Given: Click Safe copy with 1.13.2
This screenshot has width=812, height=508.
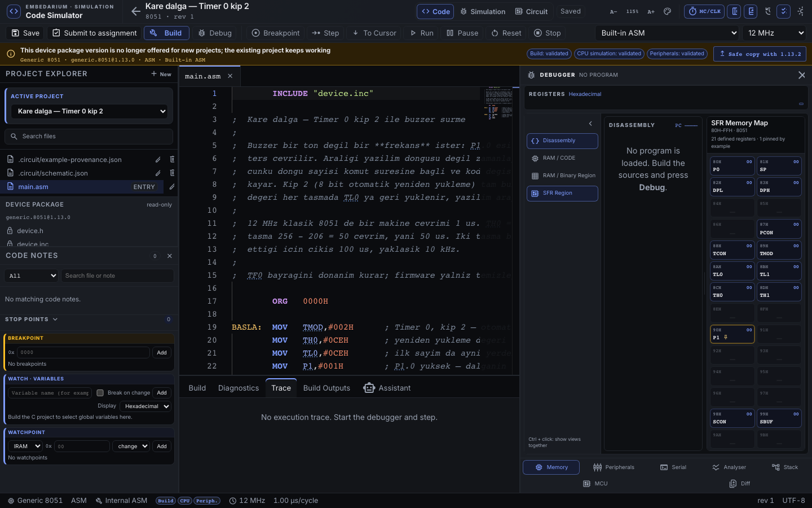Looking at the screenshot, I should [760, 54].
